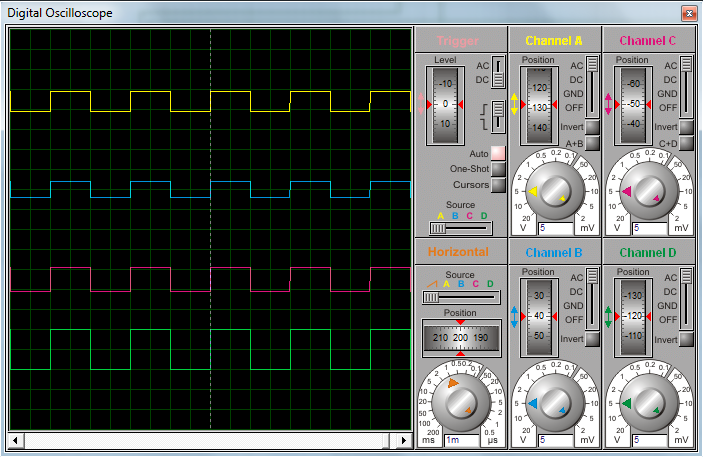Click the Channel A position thumbwheel
Viewport: 703px width, 457px height.
point(537,105)
